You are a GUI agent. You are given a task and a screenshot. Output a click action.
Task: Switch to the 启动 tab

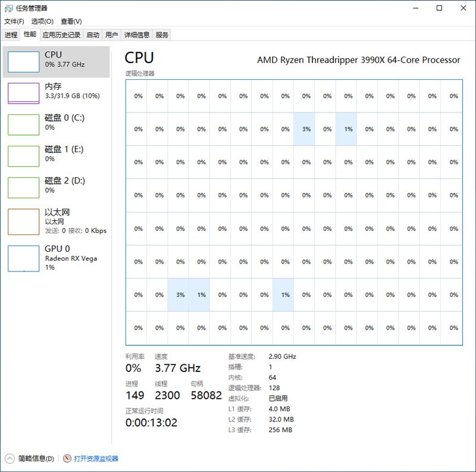click(x=93, y=35)
